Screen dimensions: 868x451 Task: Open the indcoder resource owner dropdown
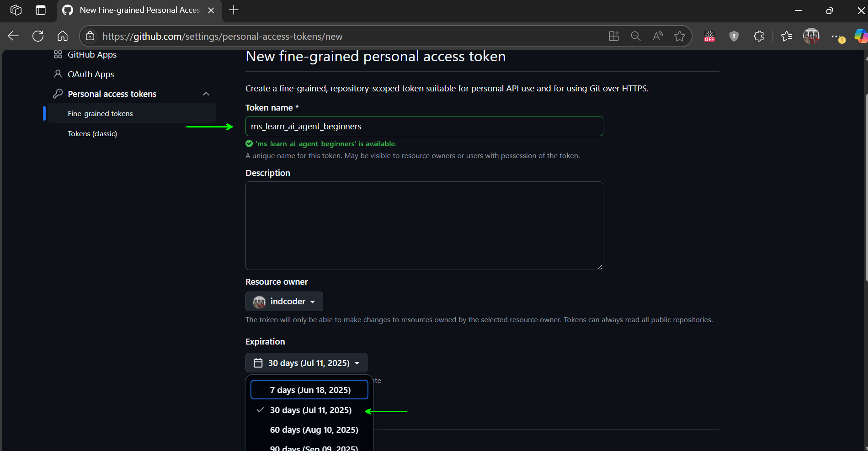(284, 301)
